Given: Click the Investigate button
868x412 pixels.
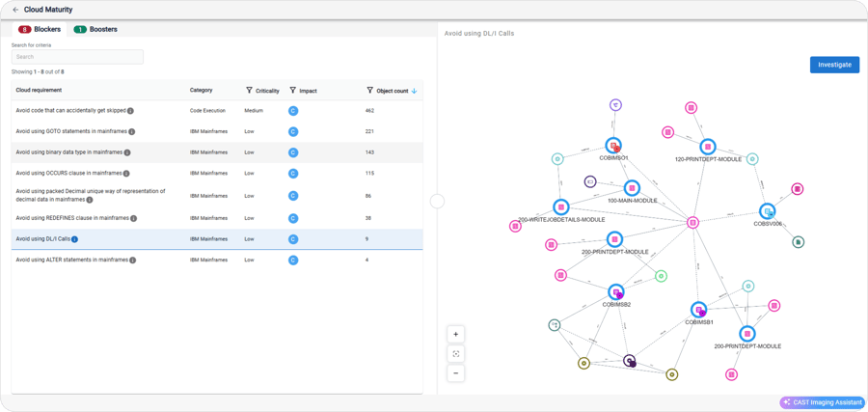Looking at the screenshot, I should pos(834,65).
